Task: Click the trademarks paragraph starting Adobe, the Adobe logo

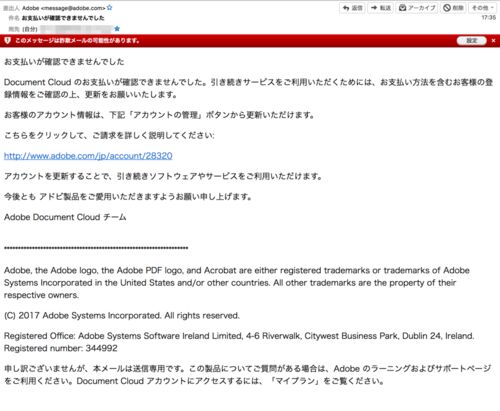Action: click(x=237, y=283)
